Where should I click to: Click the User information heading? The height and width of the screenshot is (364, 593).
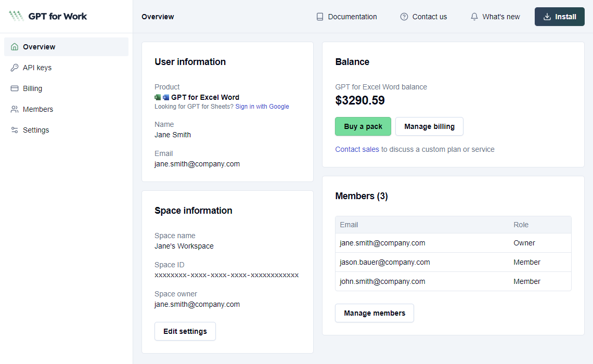[x=190, y=62]
